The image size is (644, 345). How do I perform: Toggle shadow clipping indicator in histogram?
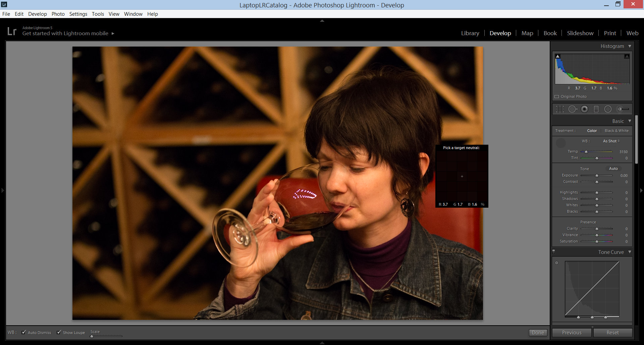click(557, 56)
